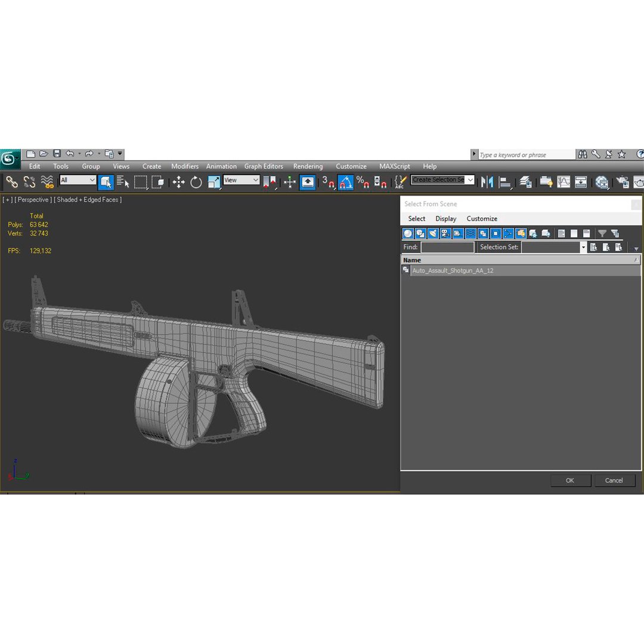Image resolution: width=644 pixels, height=644 pixels.
Task: Open the Redo history dropdown arrow
Action: coord(98,154)
